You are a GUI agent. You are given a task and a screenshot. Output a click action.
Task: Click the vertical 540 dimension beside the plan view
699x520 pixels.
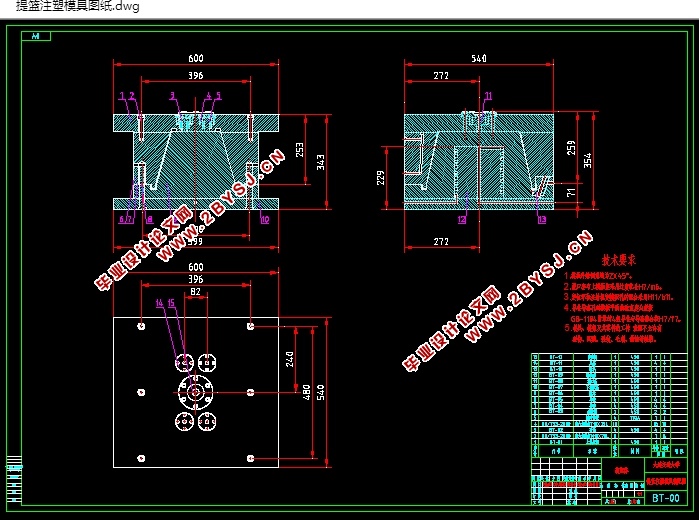click(x=321, y=392)
